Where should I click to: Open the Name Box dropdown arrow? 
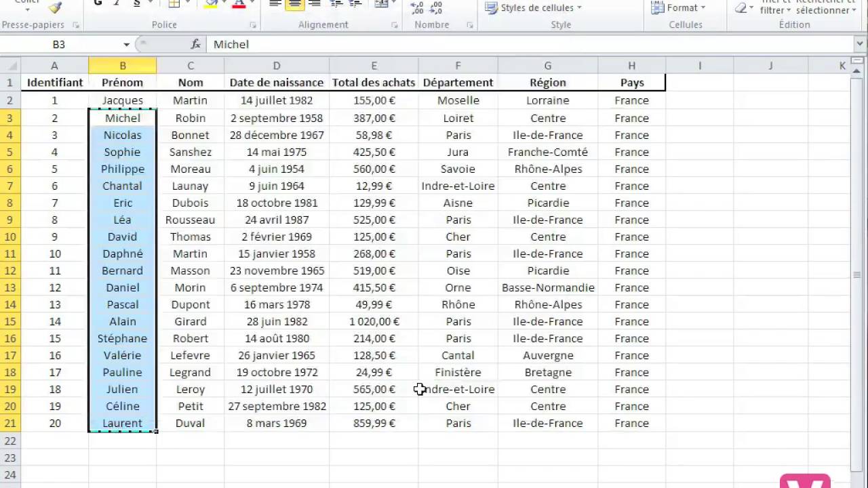click(126, 44)
